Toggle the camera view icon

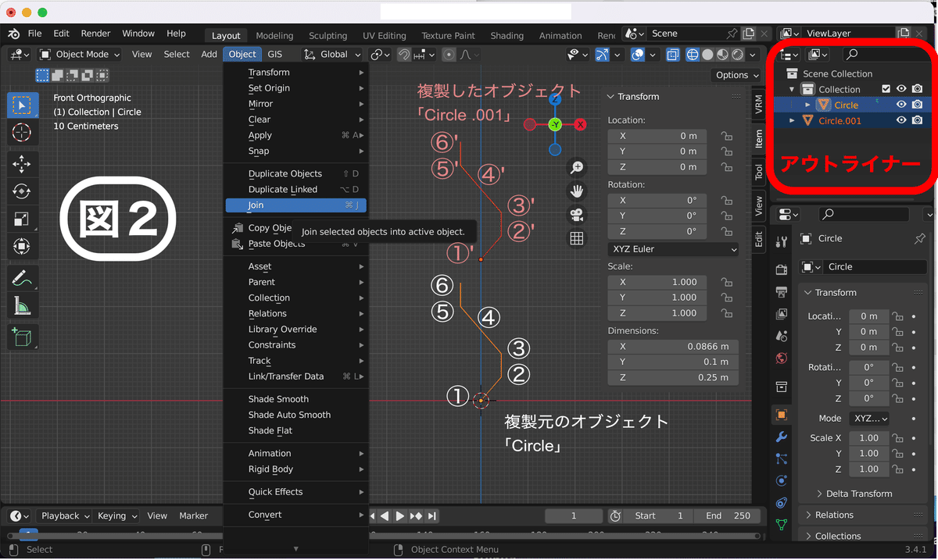(x=577, y=215)
